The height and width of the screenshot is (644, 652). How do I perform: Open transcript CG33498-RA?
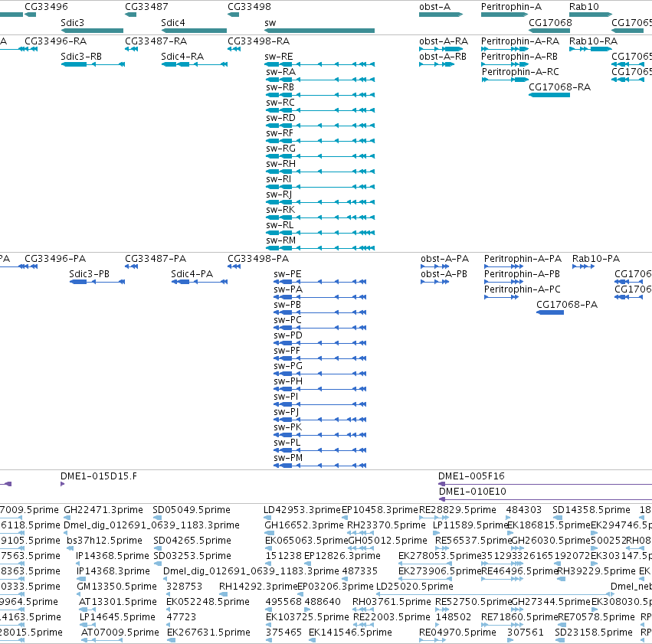[234, 49]
